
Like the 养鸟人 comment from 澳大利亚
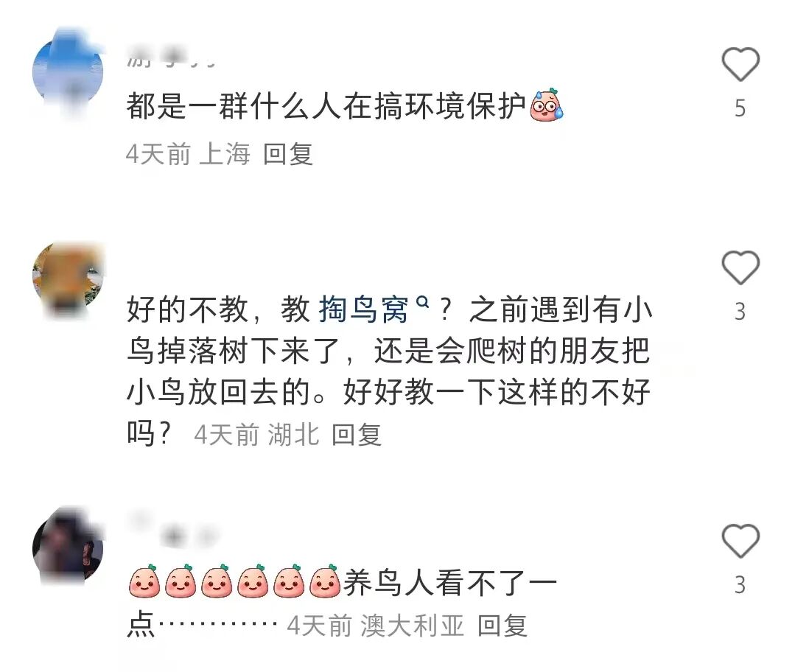[x=740, y=541]
